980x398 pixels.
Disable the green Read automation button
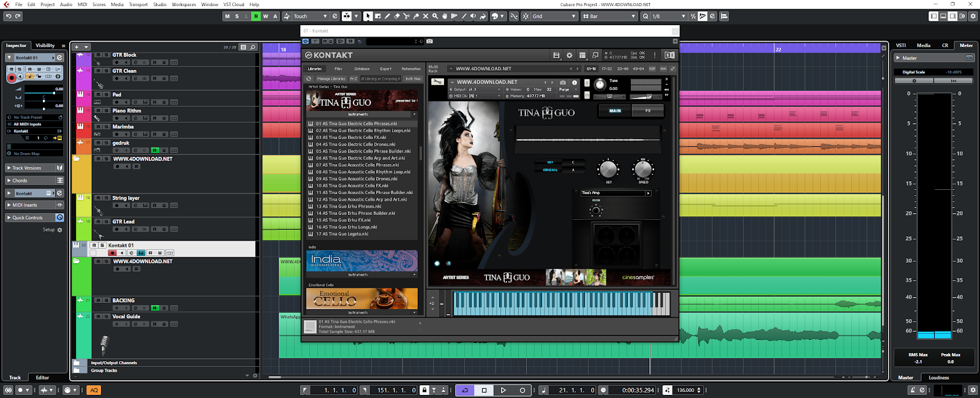coord(255,17)
